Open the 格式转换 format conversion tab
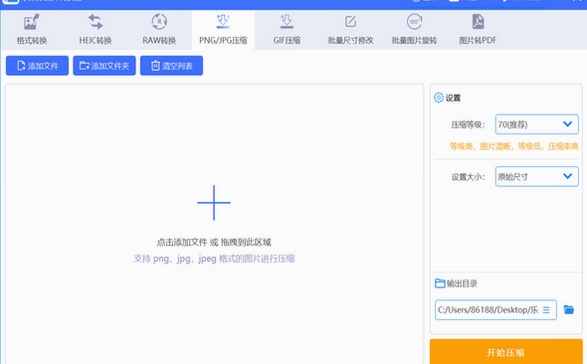This screenshot has width=587, height=364. click(32, 30)
